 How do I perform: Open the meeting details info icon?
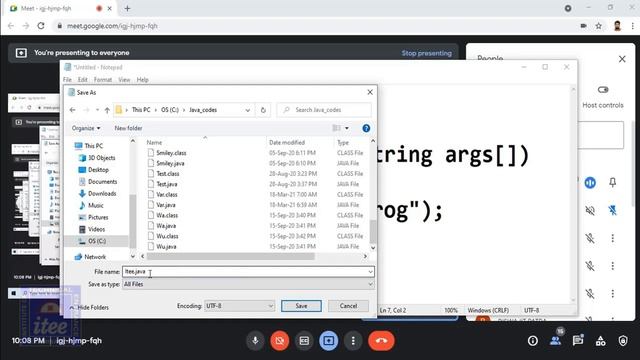point(533,340)
